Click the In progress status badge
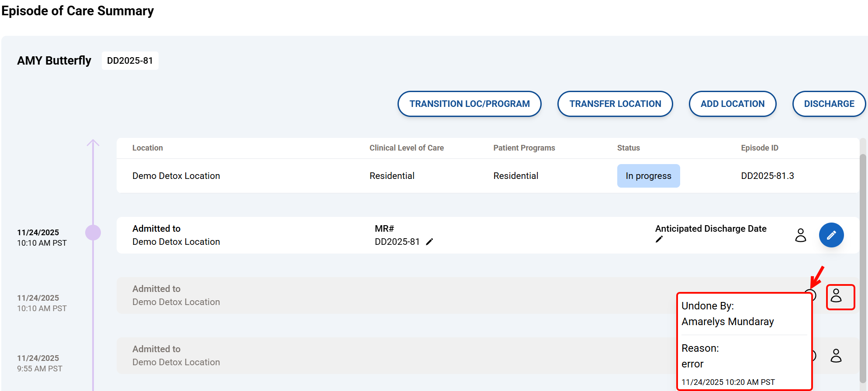The width and height of the screenshot is (868, 391). [648, 176]
